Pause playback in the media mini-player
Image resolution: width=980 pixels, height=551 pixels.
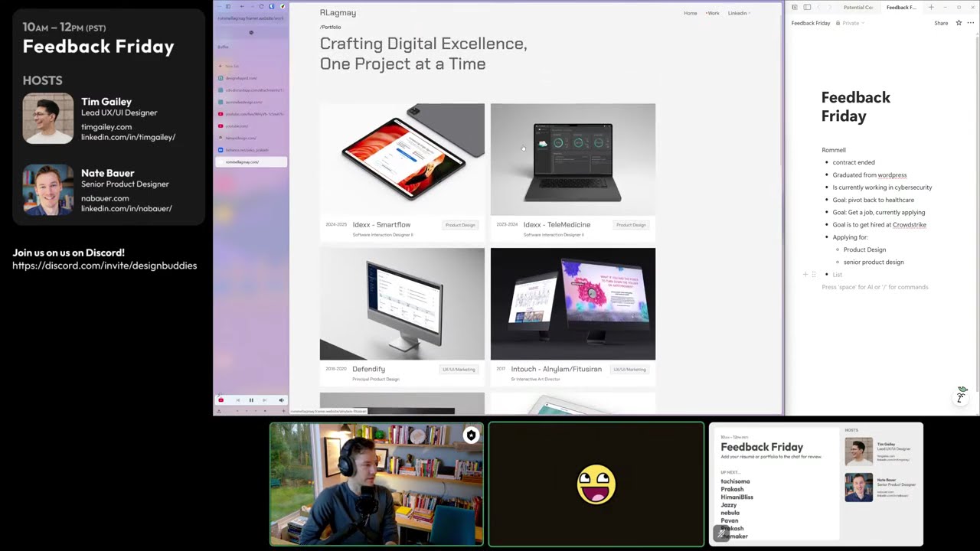(251, 399)
